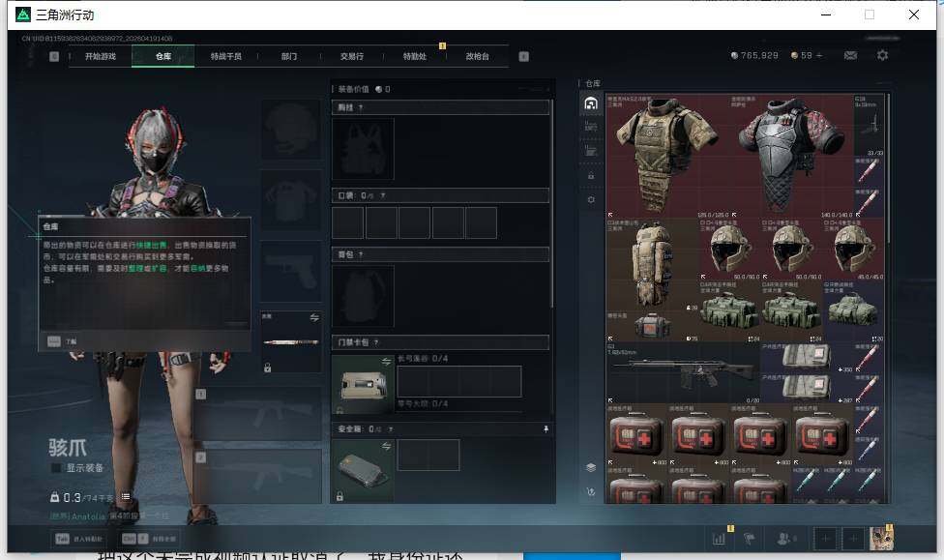Click the rifle in the warehouse
This screenshot has height=560, width=944.
(683, 373)
